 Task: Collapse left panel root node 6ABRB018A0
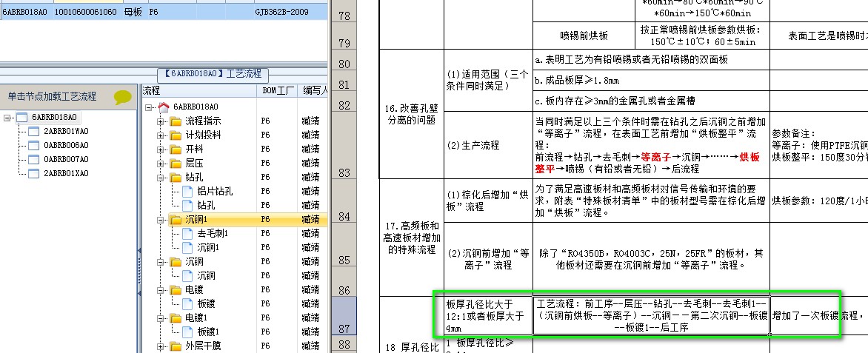7,118
